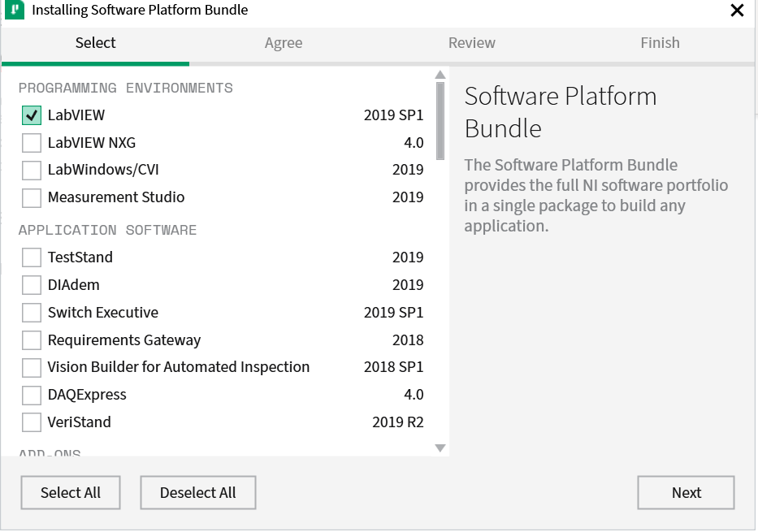Select the TestStand checkbox
The width and height of the screenshot is (758, 532).
32,257
